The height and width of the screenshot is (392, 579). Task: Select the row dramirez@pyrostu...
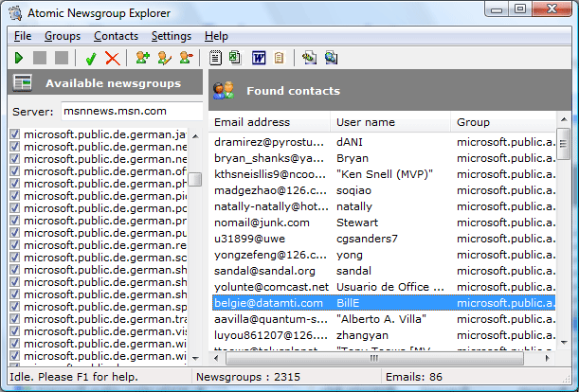pyautogui.click(x=382, y=142)
